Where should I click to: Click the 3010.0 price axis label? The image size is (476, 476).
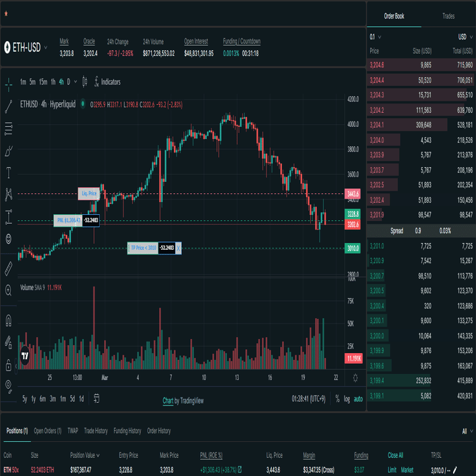352,248
